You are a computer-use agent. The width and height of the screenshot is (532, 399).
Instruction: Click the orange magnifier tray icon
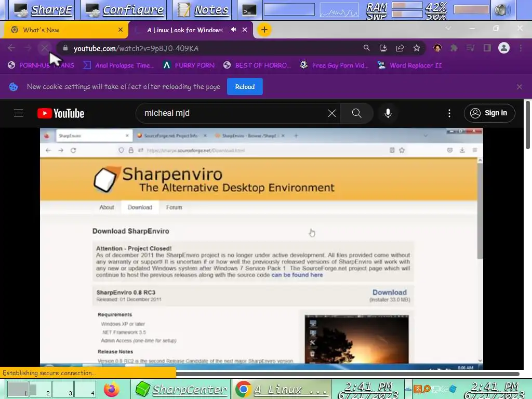pyautogui.click(x=427, y=389)
